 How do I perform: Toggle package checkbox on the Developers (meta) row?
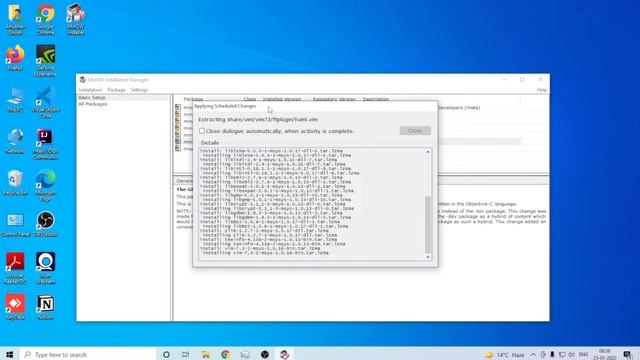pyautogui.click(x=178, y=107)
